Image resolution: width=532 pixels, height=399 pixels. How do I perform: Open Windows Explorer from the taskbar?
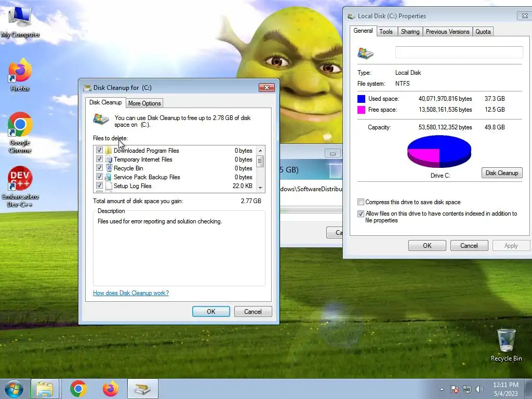[45, 389]
